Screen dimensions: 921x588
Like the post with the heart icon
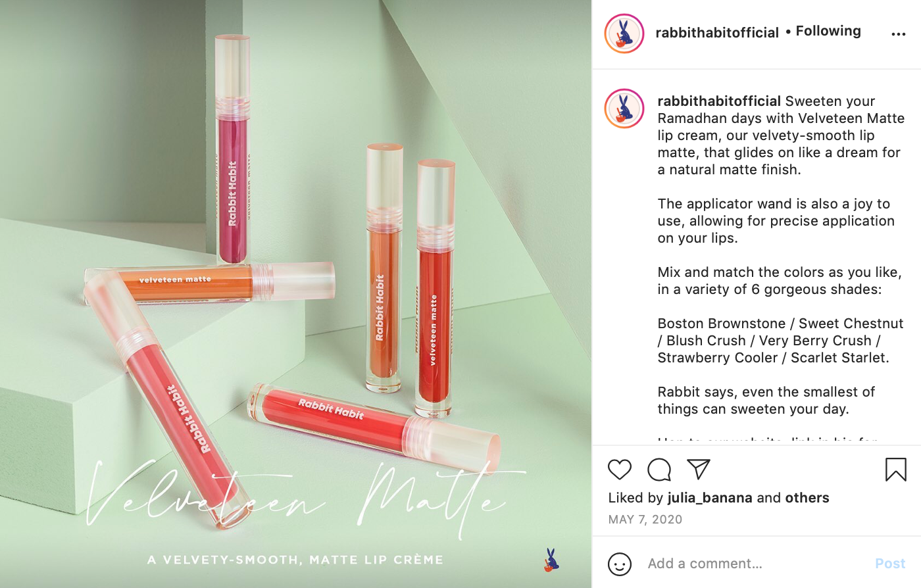[x=619, y=470]
